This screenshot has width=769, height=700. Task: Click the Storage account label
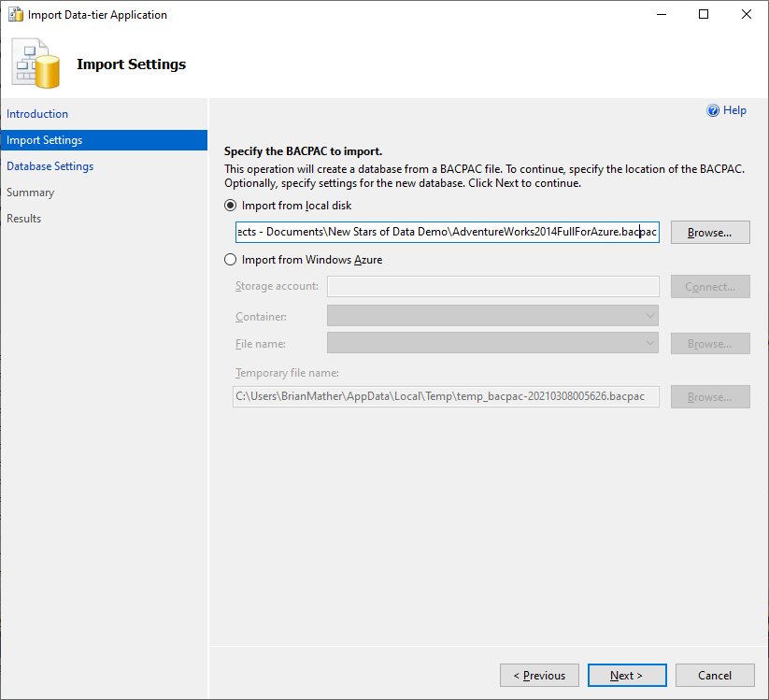click(x=277, y=286)
